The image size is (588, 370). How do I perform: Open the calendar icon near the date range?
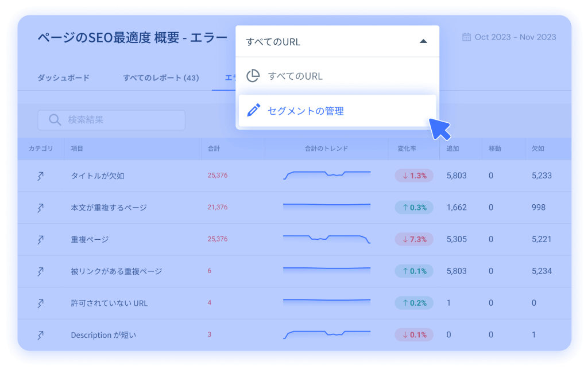pyautogui.click(x=468, y=36)
